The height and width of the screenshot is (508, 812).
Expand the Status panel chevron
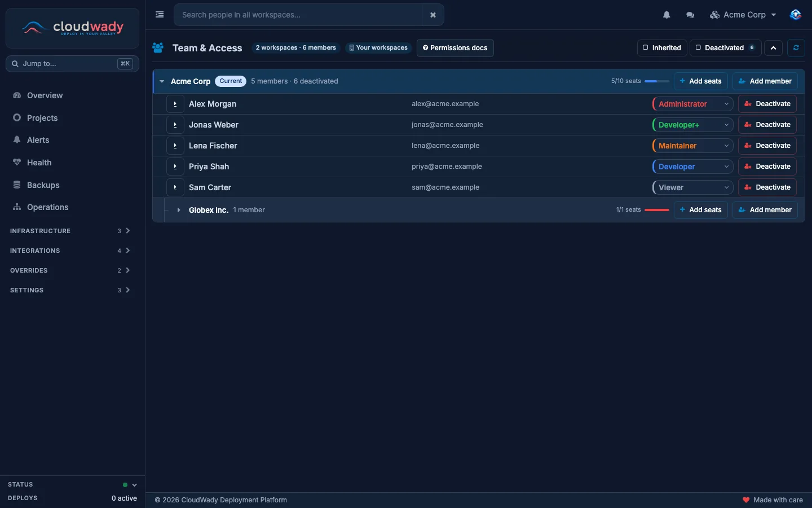coord(134,485)
